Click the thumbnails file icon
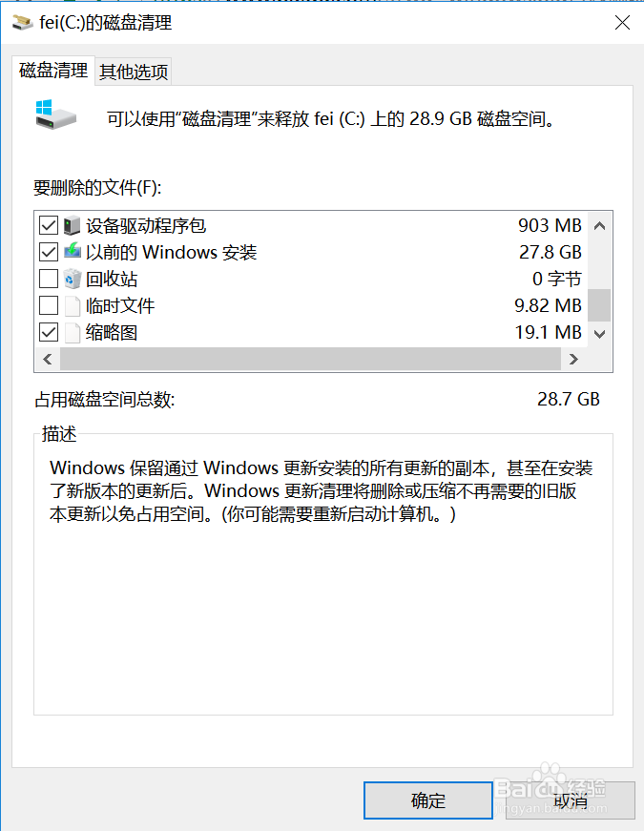The image size is (644, 831). pos(73,333)
